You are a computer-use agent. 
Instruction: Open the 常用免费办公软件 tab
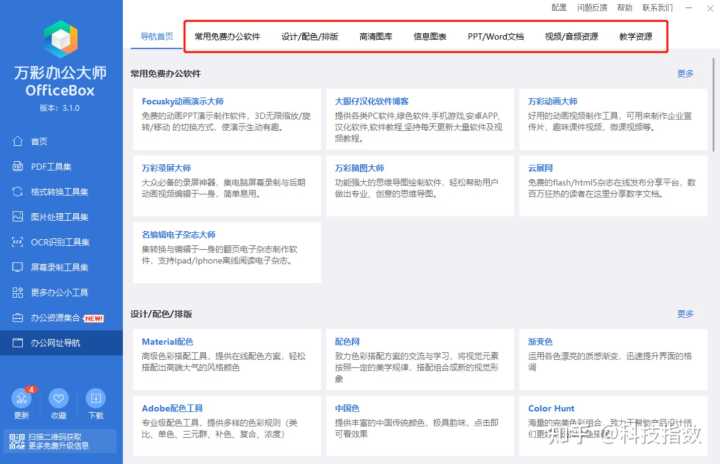point(227,36)
